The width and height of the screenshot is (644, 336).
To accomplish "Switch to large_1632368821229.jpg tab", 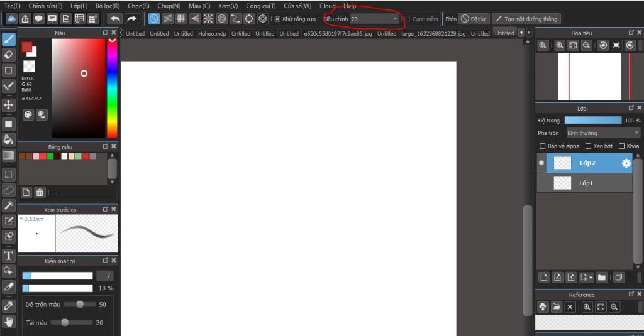I will [x=433, y=34].
